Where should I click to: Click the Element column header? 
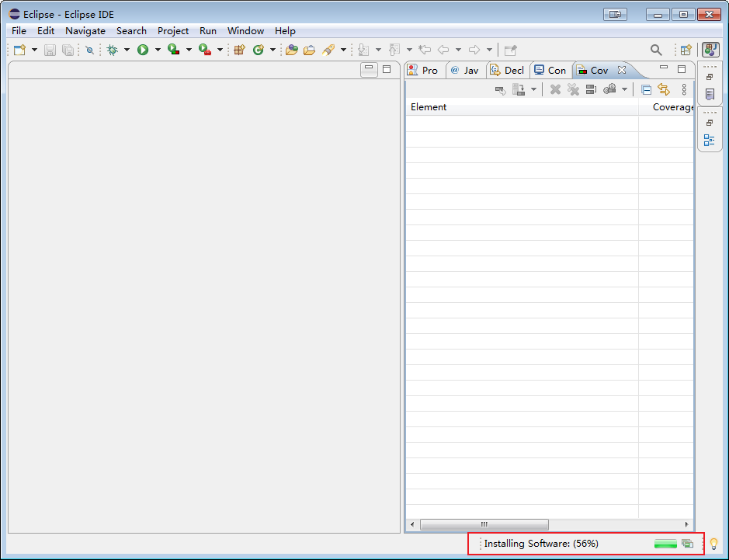[x=522, y=107]
